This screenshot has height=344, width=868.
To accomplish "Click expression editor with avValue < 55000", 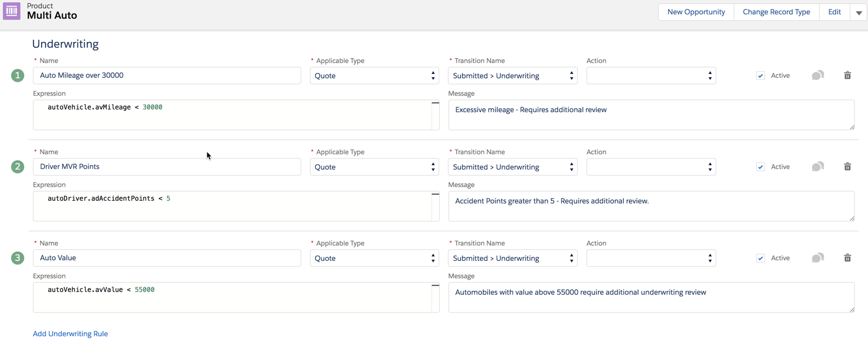I will (x=236, y=298).
